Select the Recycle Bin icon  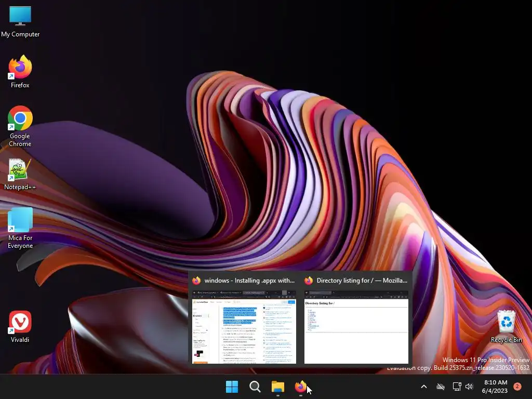[x=506, y=326]
